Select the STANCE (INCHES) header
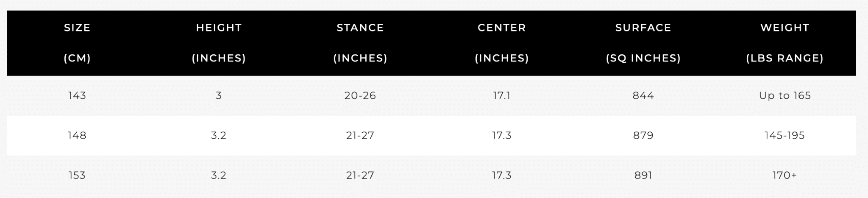The height and width of the screenshot is (198, 868). [360, 43]
